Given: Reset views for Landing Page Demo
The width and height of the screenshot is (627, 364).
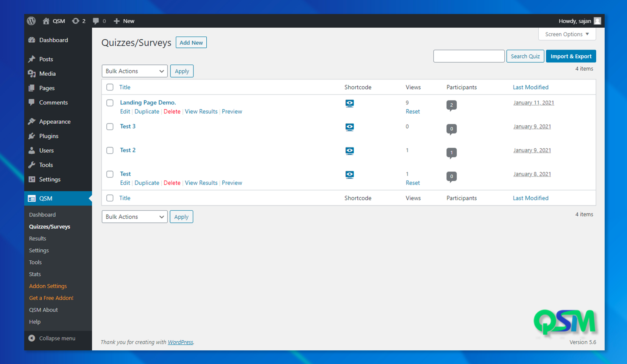Looking at the screenshot, I should tap(413, 112).
